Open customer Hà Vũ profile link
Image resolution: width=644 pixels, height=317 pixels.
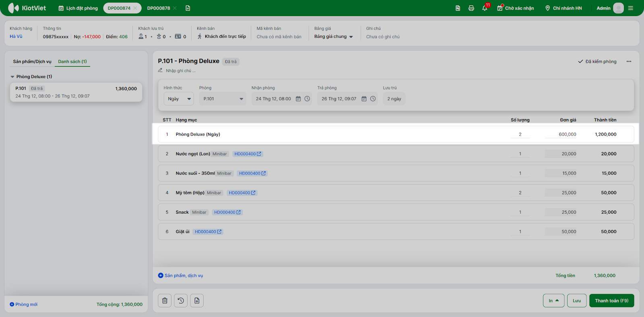coord(16,37)
